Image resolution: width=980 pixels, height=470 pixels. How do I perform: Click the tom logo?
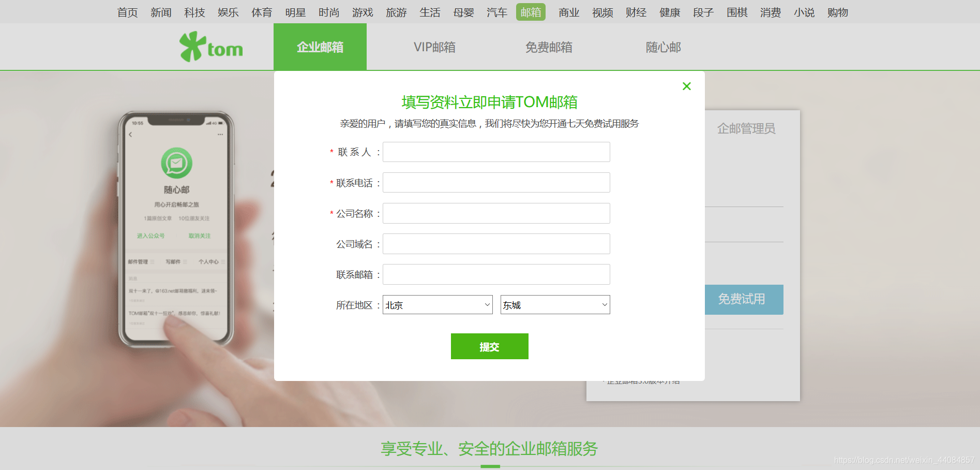coord(211,47)
